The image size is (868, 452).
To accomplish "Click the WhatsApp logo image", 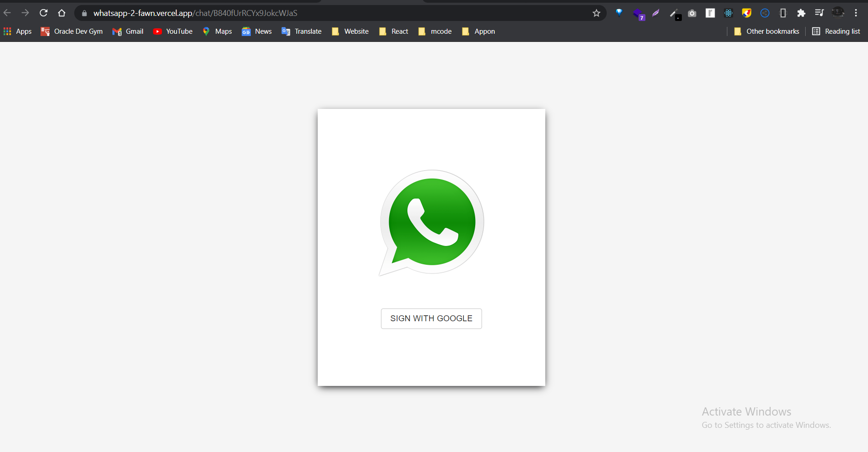I will point(431,223).
